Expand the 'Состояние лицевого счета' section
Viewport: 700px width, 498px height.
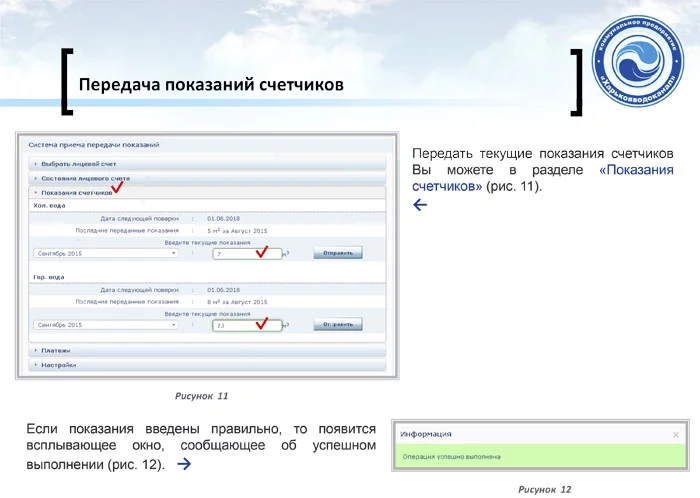(x=207, y=178)
